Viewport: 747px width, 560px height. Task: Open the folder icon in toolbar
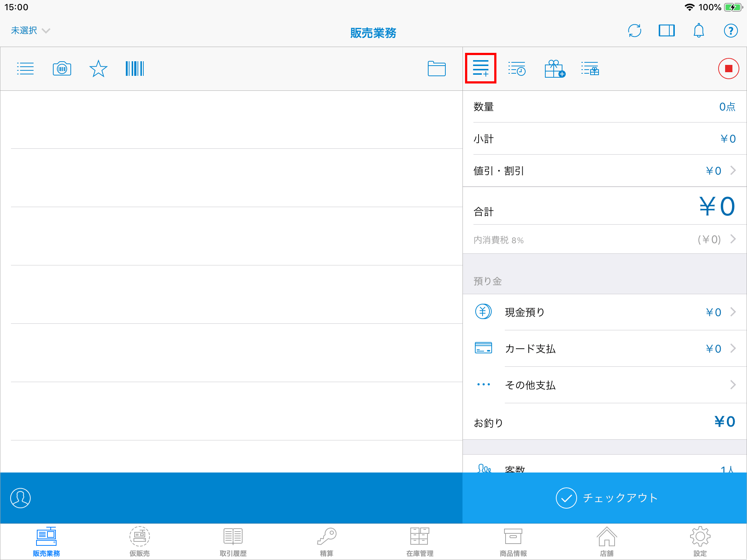pyautogui.click(x=436, y=69)
